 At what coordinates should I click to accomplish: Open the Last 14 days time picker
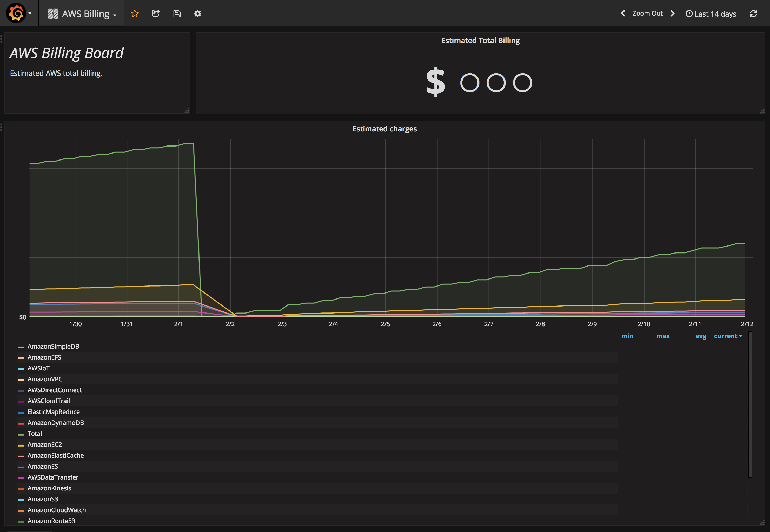coord(711,14)
